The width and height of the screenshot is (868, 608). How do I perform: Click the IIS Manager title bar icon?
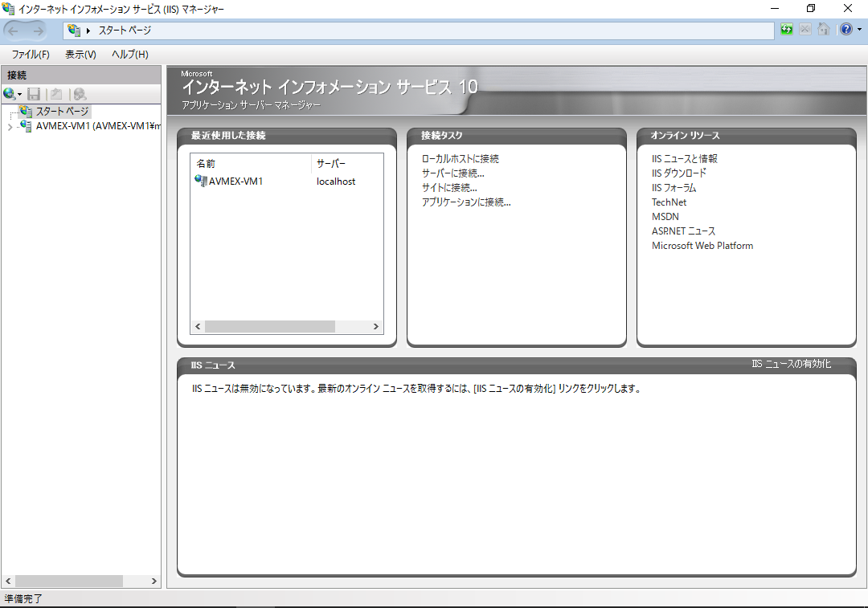coord(8,8)
